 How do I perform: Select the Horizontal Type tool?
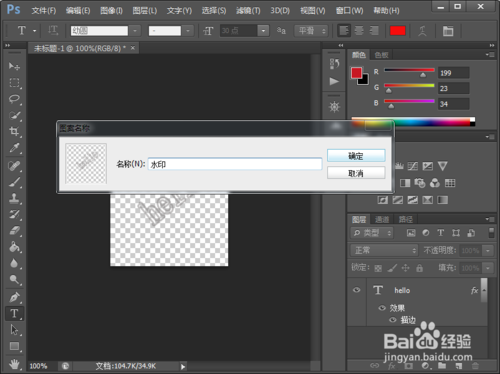pos(14,314)
